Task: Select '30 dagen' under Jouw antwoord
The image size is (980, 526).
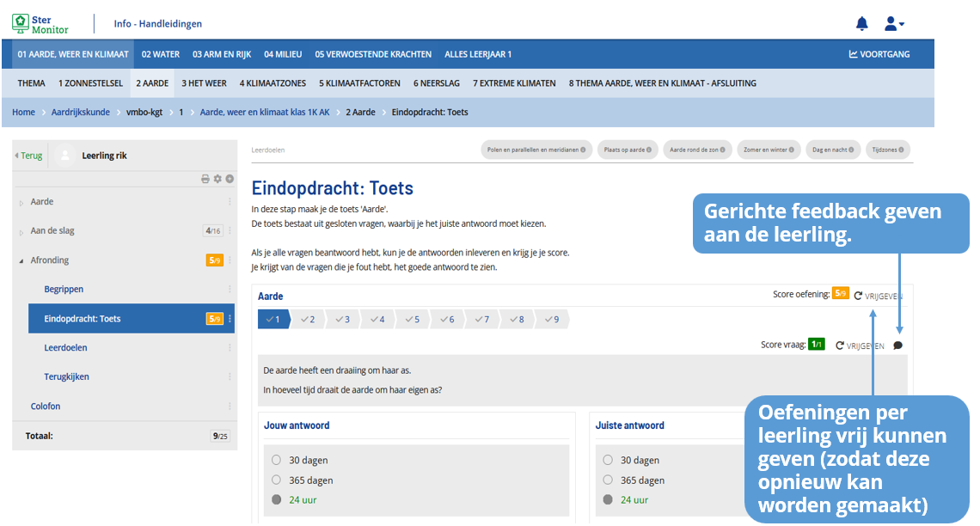Action: pyautogui.click(x=277, y=461)
